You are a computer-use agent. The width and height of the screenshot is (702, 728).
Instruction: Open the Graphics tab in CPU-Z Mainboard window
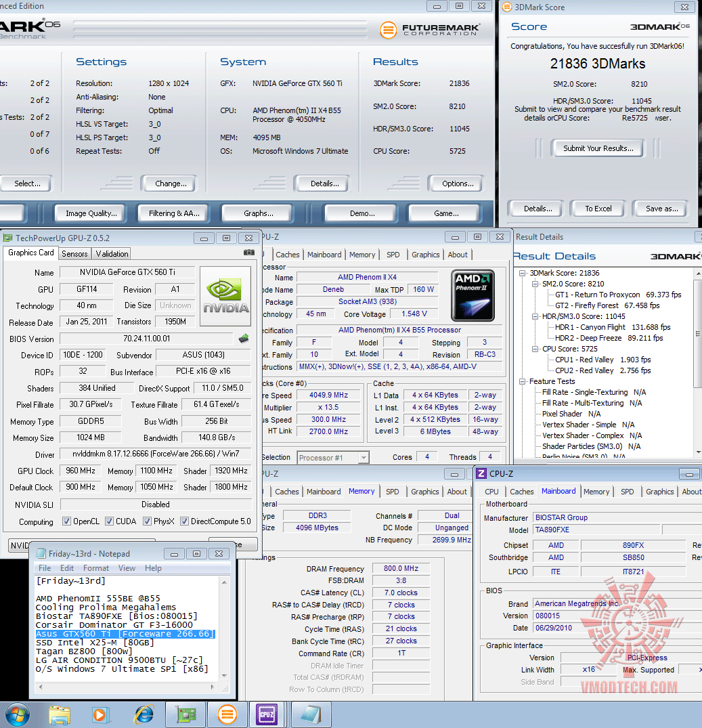659,491
